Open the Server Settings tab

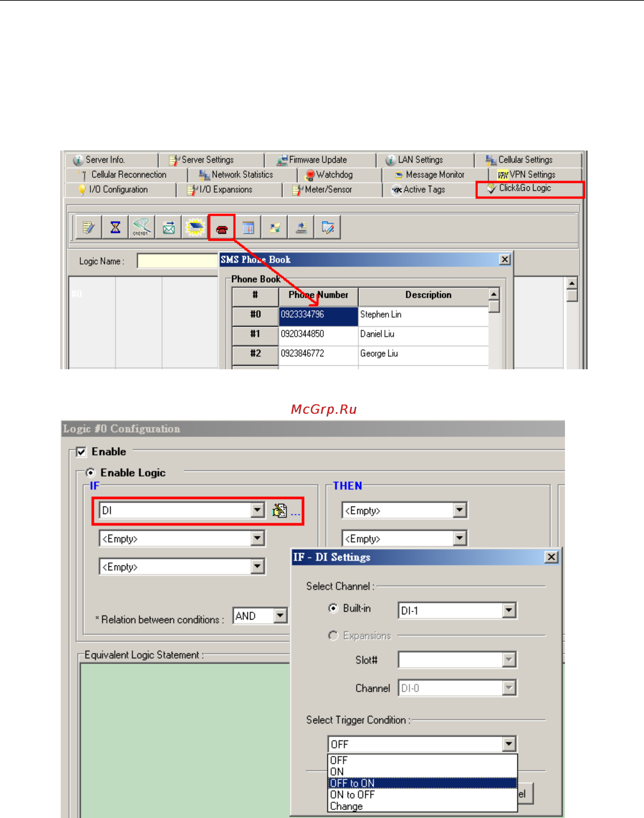(x=212, y=160)
